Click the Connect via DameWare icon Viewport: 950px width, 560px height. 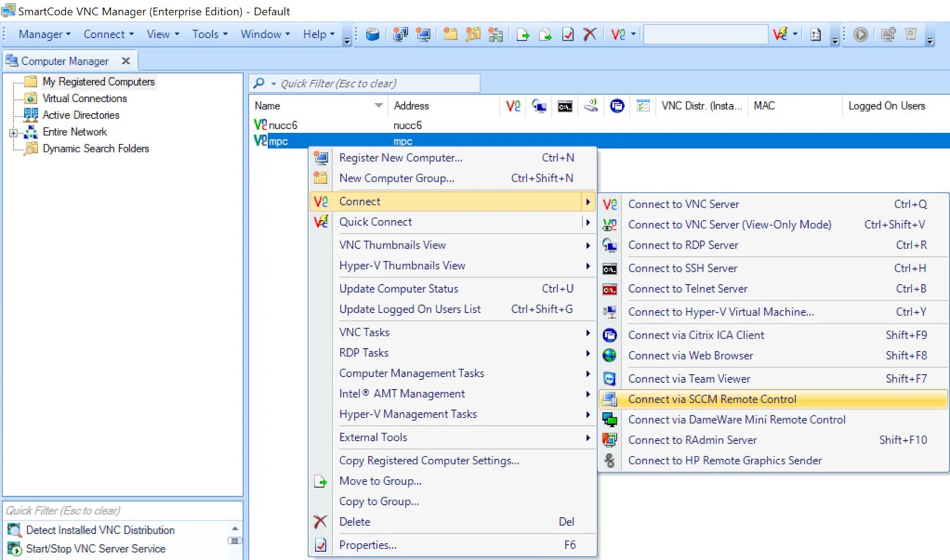[609, 419]
